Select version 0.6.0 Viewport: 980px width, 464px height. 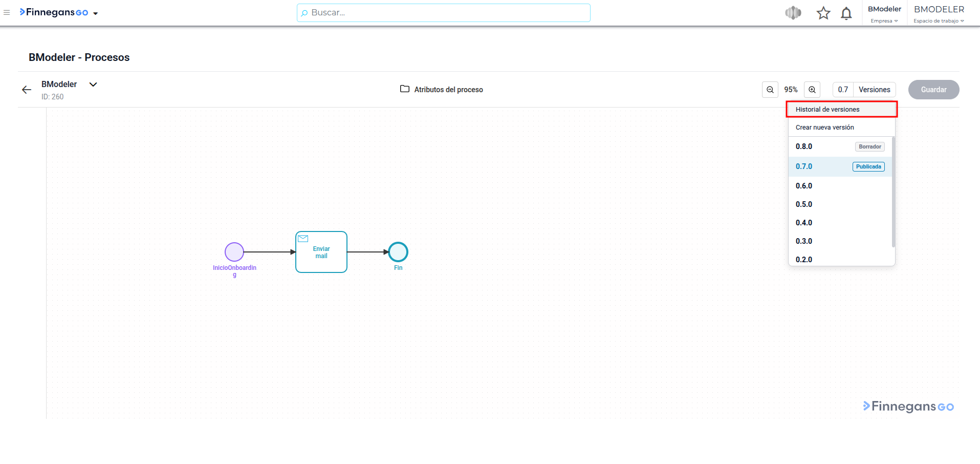coord(840,186)
